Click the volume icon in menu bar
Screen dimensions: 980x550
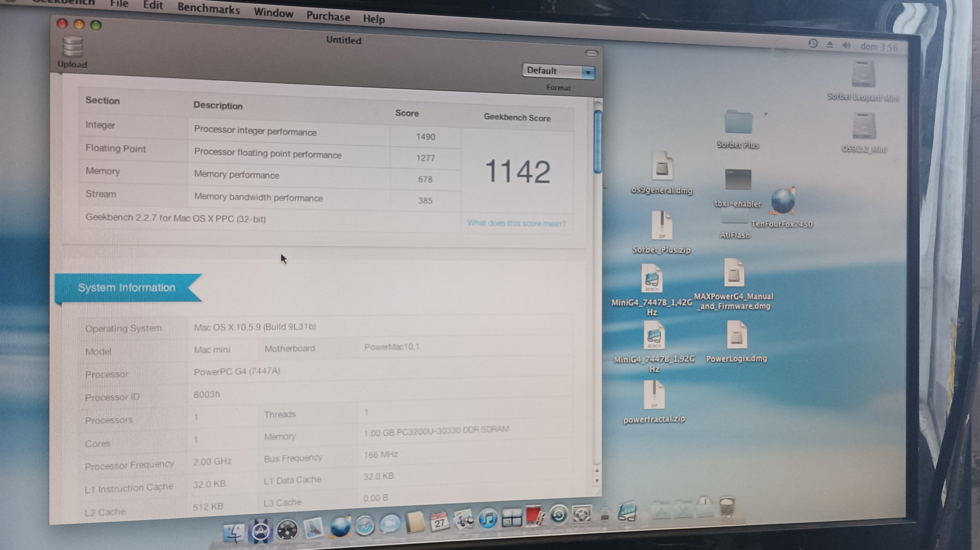pyautogui.click(x=846, y=45)
